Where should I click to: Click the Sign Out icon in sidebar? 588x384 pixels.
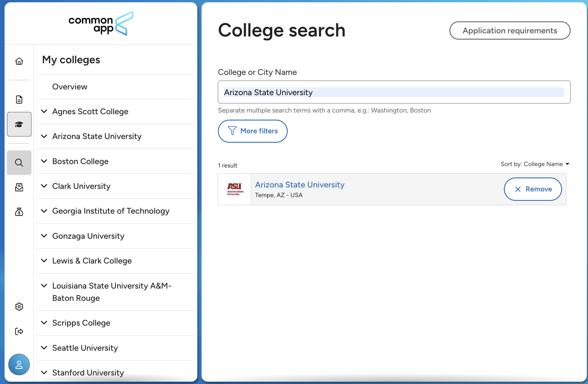point(19,331)
